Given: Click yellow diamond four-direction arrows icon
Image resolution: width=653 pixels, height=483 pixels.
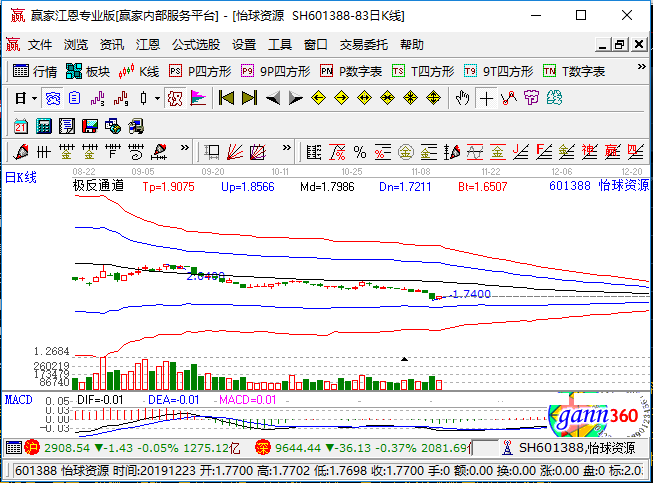Looking at the screenshot, I should (434, 98).
